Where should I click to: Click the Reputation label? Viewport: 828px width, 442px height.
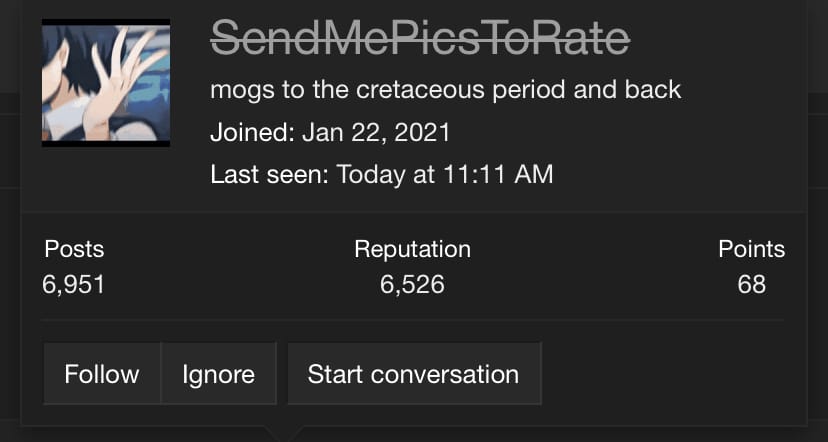coord(412,249)
